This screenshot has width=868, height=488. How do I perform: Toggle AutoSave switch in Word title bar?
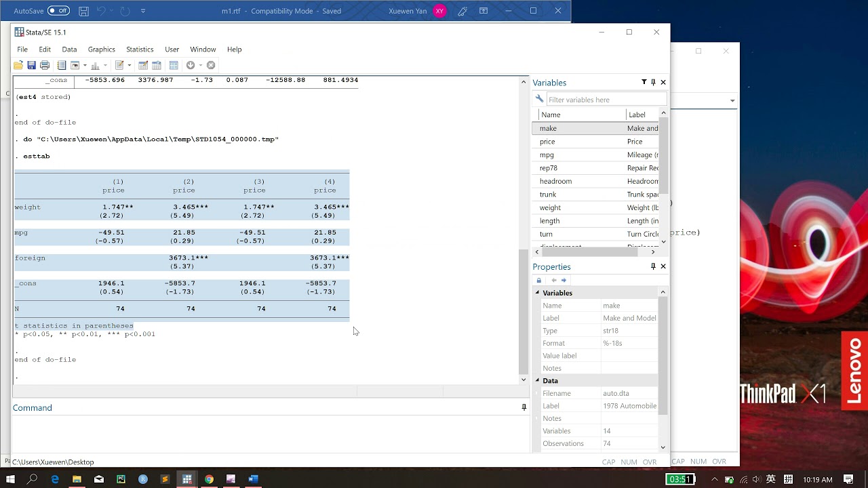coord(58,11)
